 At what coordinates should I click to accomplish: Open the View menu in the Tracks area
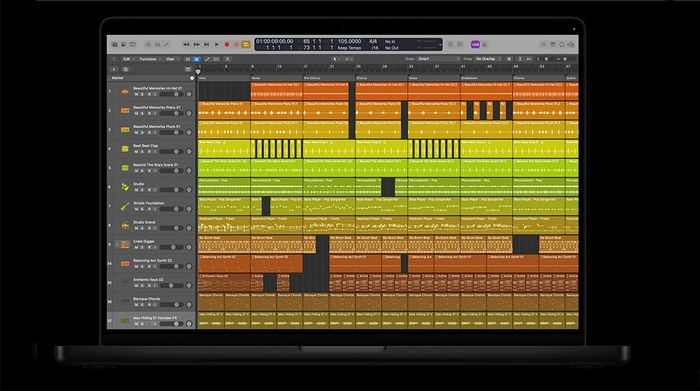[171, 59]
